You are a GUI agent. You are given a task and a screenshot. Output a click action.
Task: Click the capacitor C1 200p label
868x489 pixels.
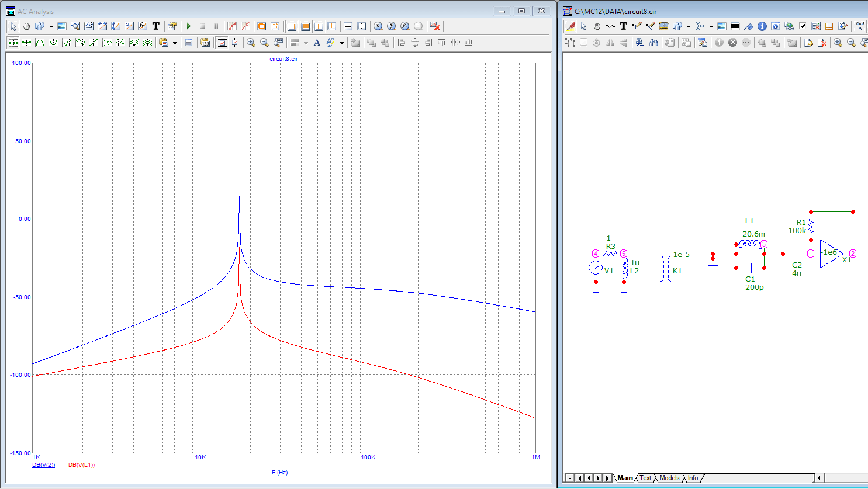[x=754, y=283]
